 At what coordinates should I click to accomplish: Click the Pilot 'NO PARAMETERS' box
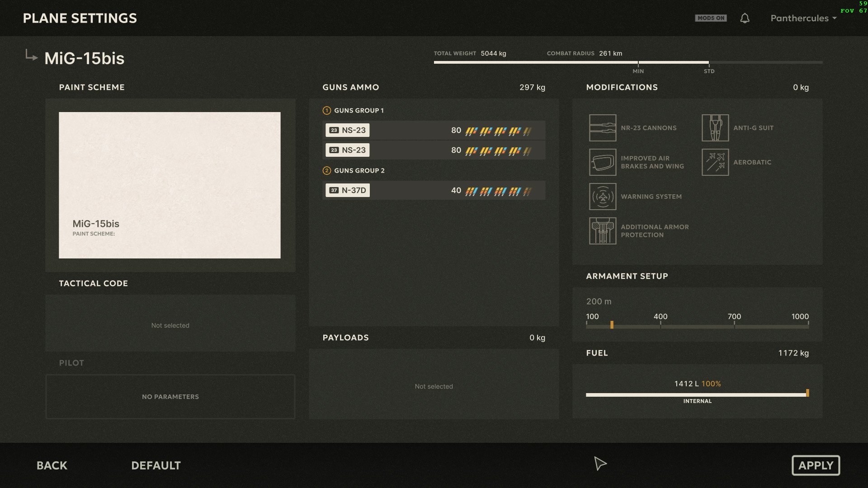pyautogui.click(x=170, y=397)
